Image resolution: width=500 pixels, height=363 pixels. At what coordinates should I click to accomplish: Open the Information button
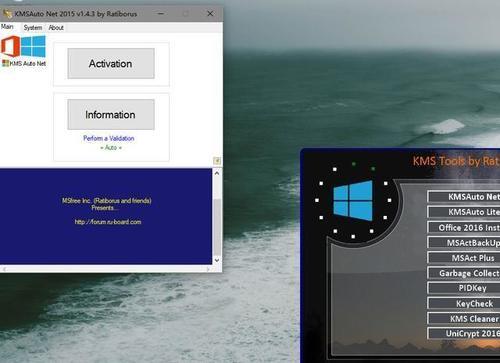pyautogui.click(x=111, y=115)
